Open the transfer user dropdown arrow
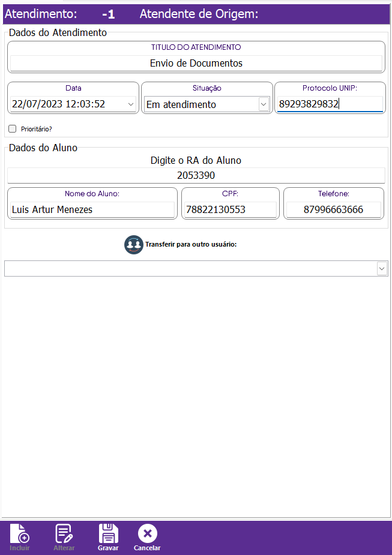392x555 pixels. pyautogui.click(x=382, y=269)
